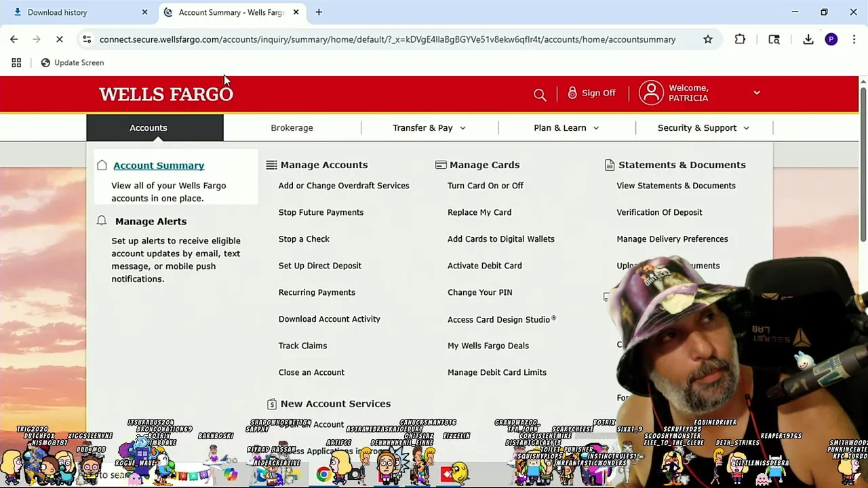Click the home icon beside Account Summary
The height and width of the screenshot is (488, 868).
point(102,165)
